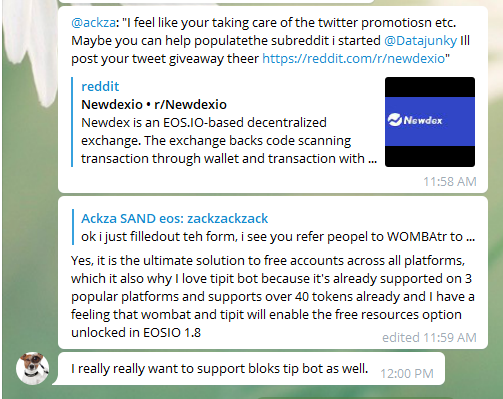The width and height of the screenshot is (503, 399).
Task: Click the 12:00 PM message timestamp
Action: pyautogui.click(x=407, y=374)
